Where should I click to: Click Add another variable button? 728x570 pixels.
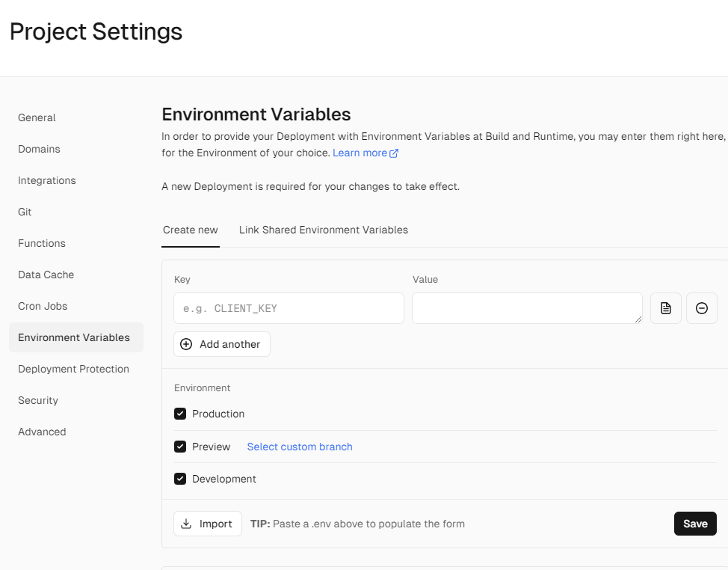pos(222,344)
